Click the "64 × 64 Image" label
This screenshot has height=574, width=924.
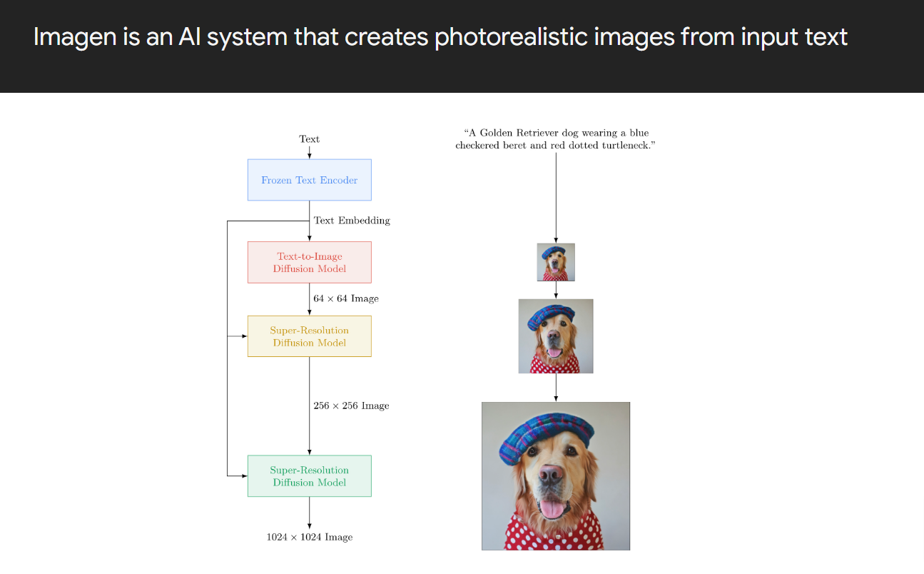(x=346, y=298)
